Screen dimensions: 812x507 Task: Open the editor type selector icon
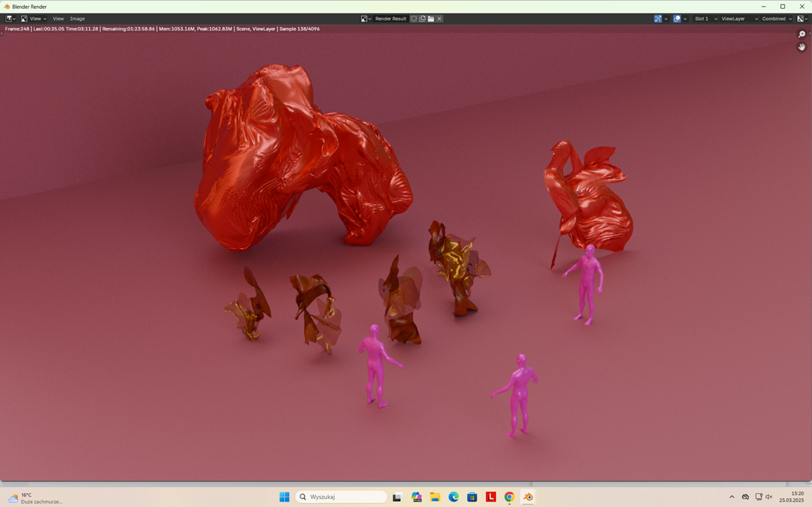pos(10,19)
